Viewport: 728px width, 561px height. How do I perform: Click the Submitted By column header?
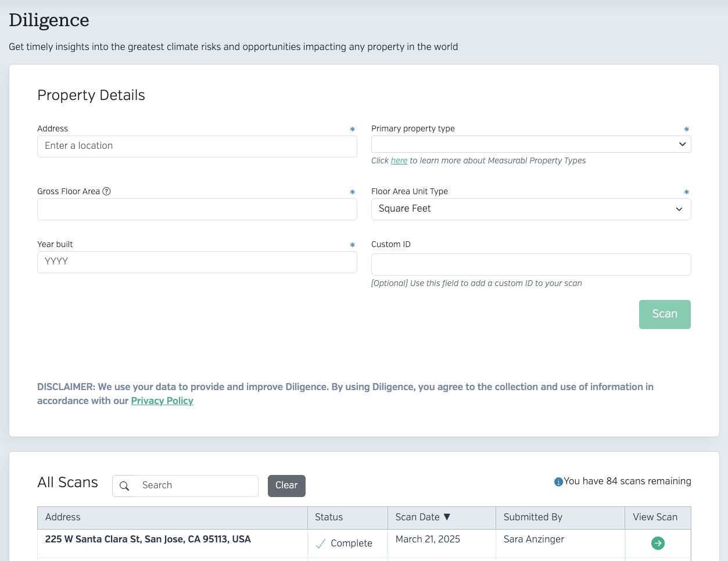[560, 517]
